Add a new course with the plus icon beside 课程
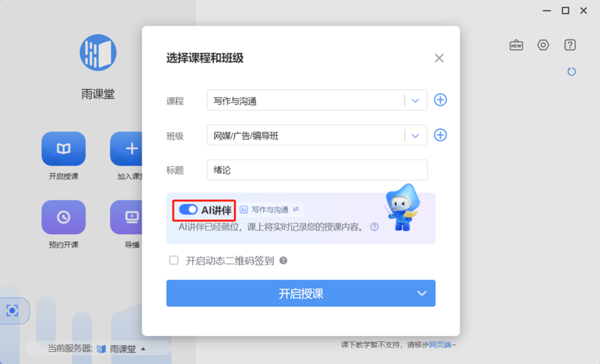The width and height of the screenshot is (600, 364). (440, 100)
